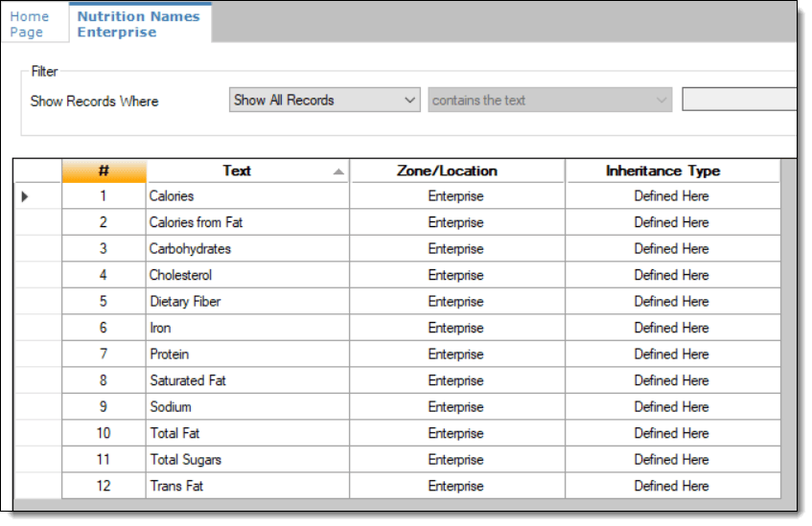The height and width of the screenshot is (526, 812).
Task: Select the Nutrition Names Enterprise tab
Action: pyautogui.click(x=138, y=24)
